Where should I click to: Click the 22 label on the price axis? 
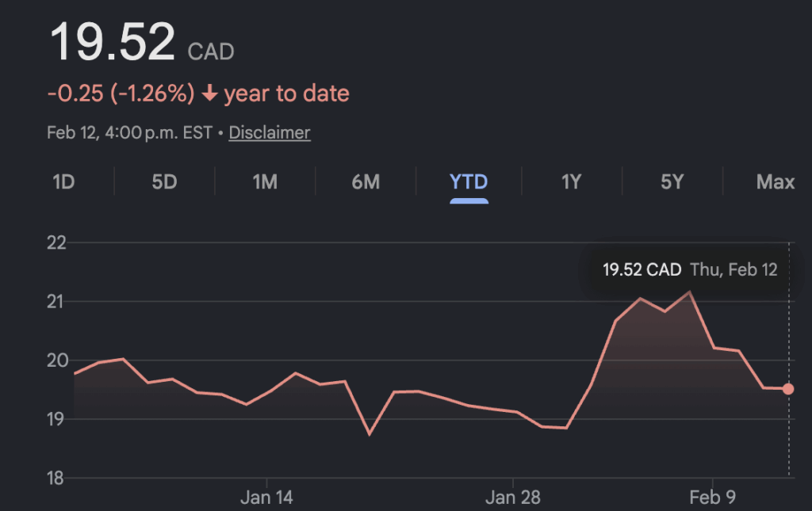(56, 243)
